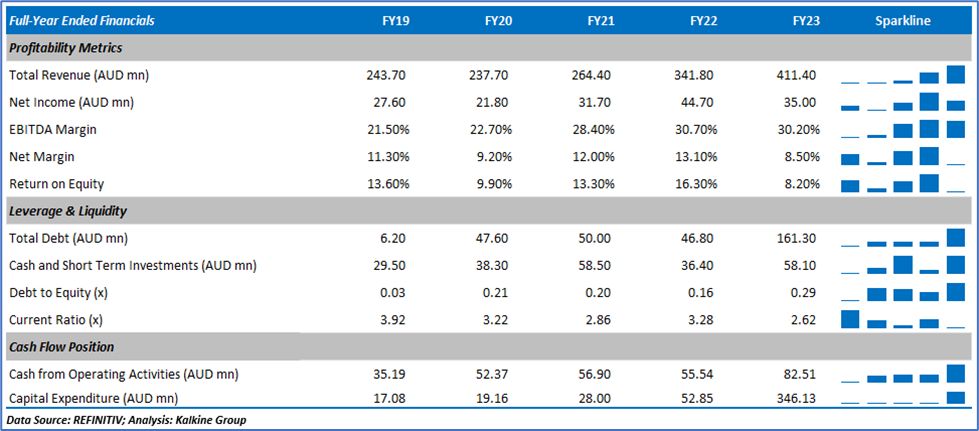Screen dimensions: 979x431
Task: Click the FY23 Capital Expenditure value 346.13
Action: 797,397
